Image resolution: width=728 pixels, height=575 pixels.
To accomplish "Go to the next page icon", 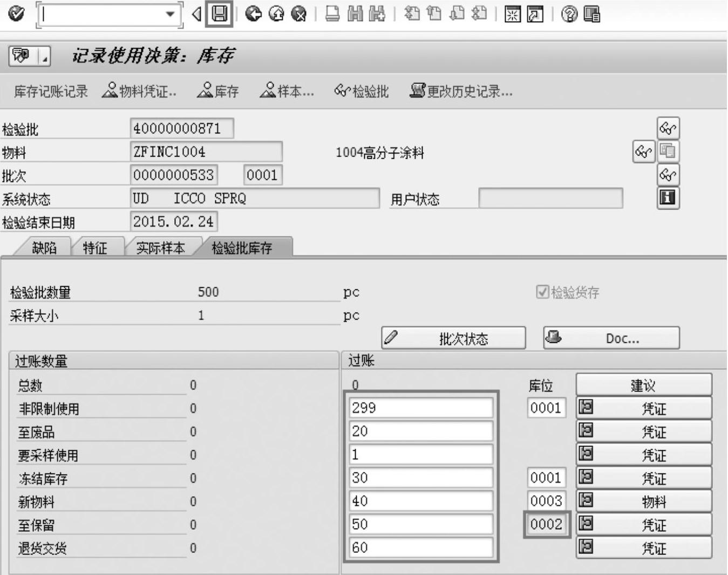I will coord(457,13).
